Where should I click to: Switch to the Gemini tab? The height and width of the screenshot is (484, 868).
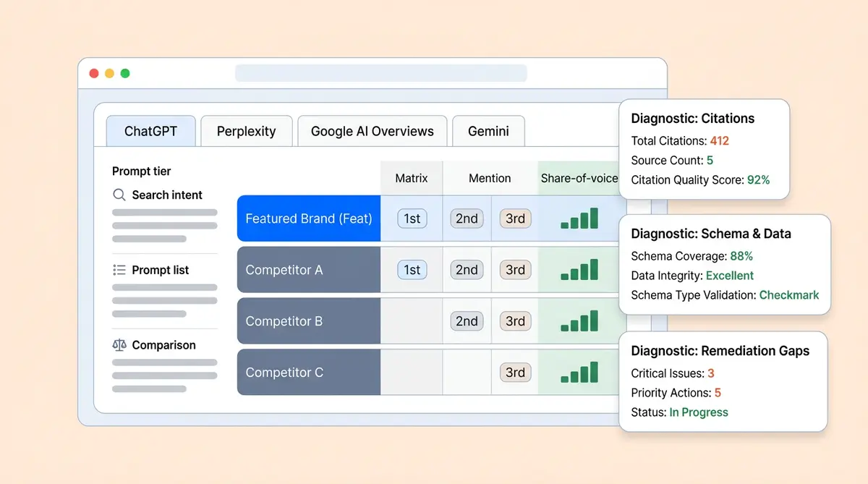tap(488, 131)
